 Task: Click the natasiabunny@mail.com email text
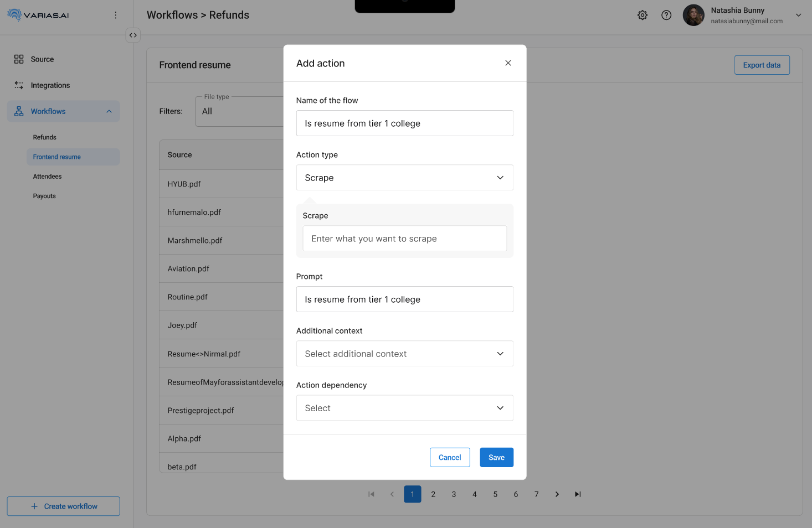click(x=747, y=21)
